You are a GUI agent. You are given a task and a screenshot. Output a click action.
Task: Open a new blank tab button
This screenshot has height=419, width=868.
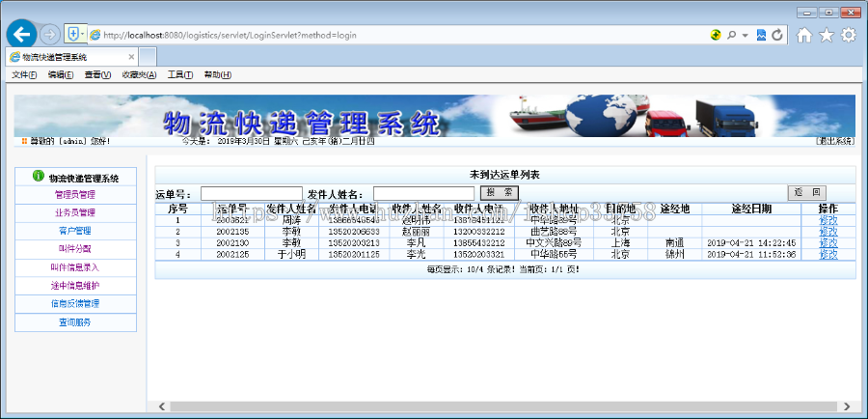(x=148, y=57)
